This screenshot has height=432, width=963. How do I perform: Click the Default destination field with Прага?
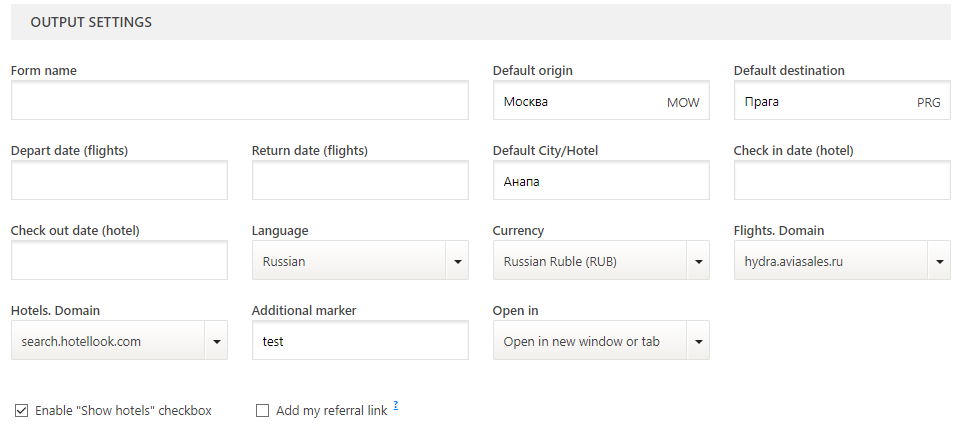point(841,100)
